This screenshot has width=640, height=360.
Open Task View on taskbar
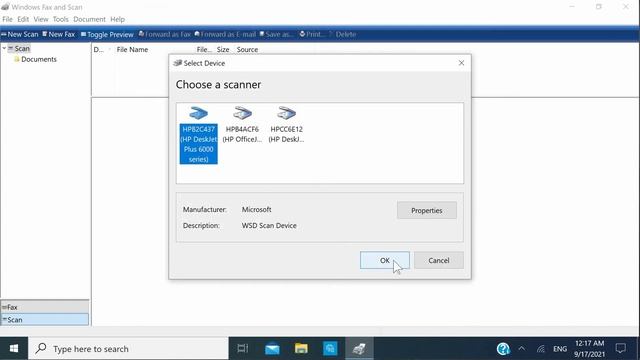point(242,349)
